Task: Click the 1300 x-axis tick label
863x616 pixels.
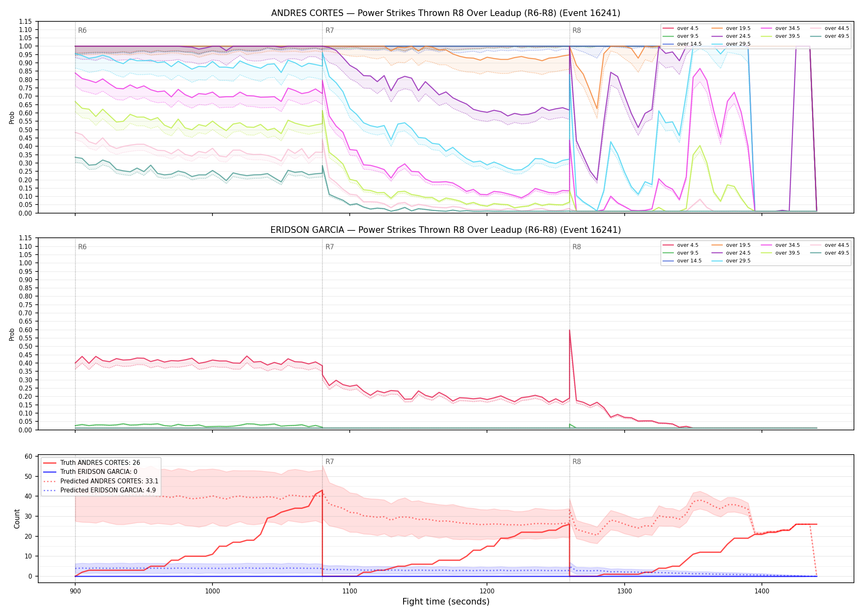Action: point(624,591)
